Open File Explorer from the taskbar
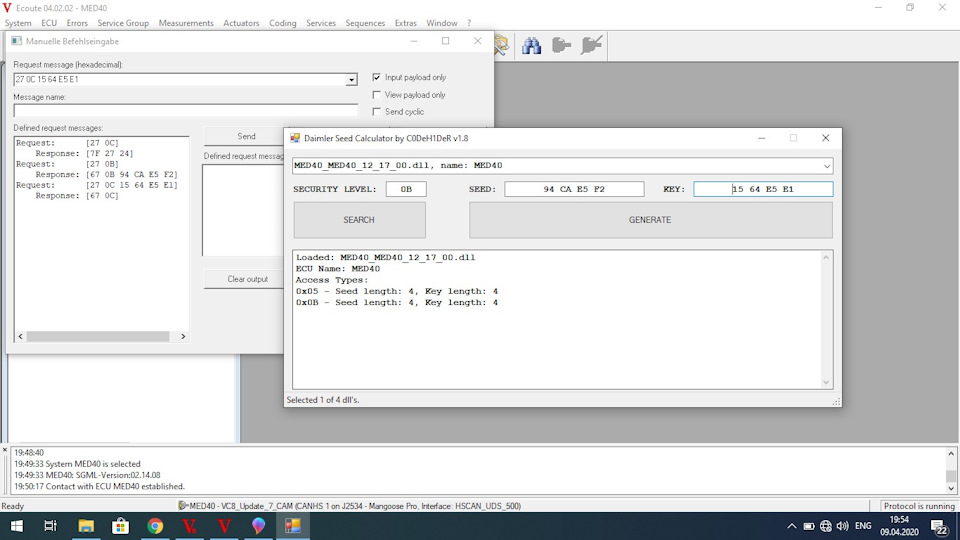Image resolution: width=960 pixels, height=540 pixels. 86,526
